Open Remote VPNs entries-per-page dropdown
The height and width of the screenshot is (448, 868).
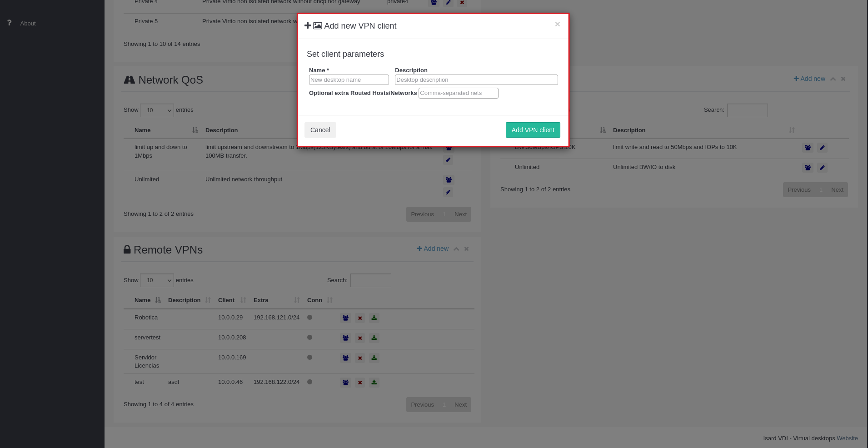pyautogui.click(x=157, y=280)
